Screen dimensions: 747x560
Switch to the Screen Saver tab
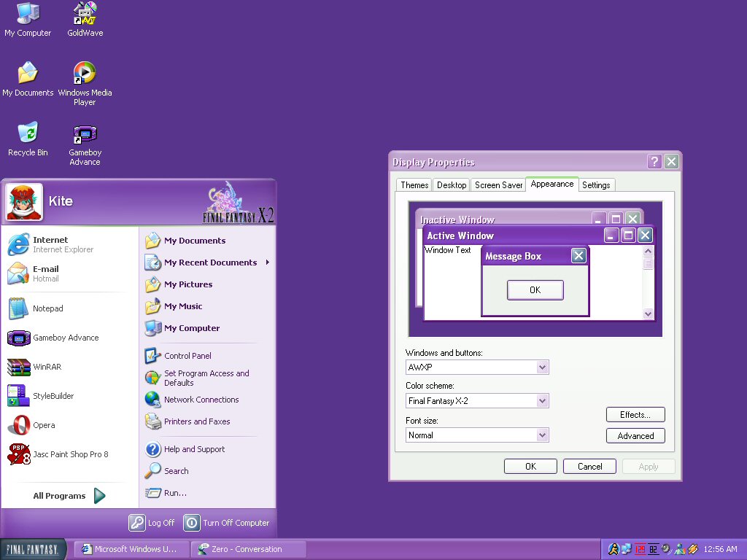(498, 185)
